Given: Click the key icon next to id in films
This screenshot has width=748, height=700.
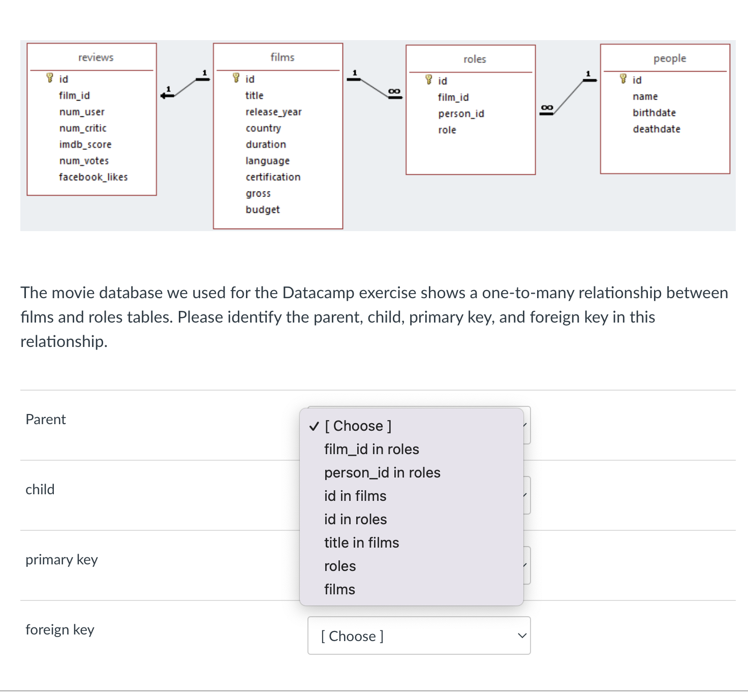Looking at the screenshot, I should (236, 78).
